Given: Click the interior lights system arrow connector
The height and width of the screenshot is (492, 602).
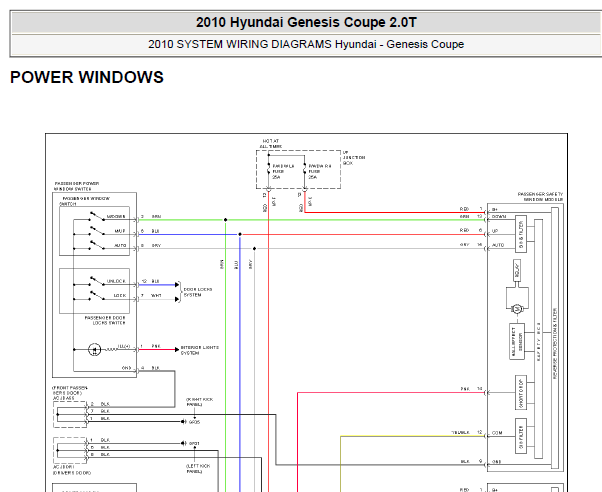Looking at the screenshot, I should pyautogui.click(x=177, y=350).
